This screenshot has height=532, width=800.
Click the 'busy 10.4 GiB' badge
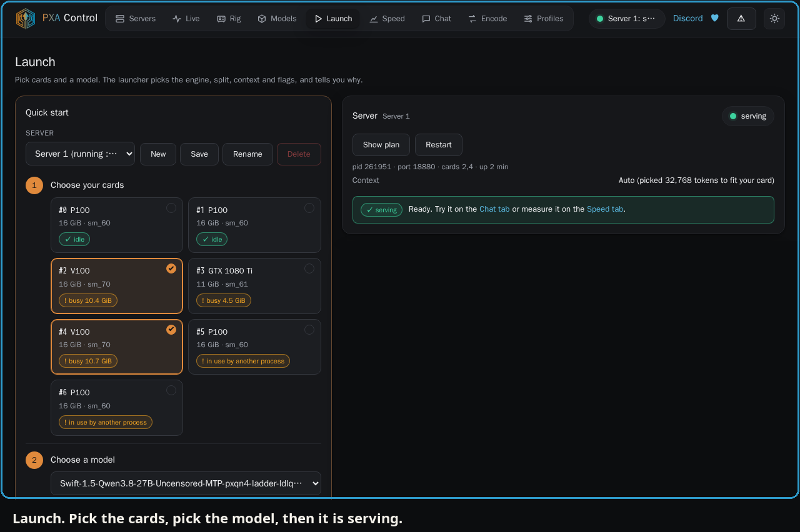click(88, 300)
